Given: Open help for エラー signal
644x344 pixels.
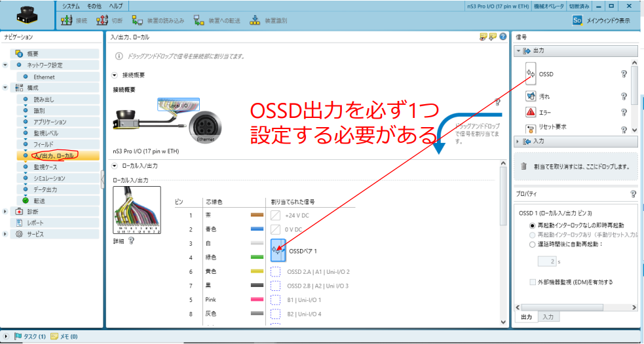Looking at the screenshot, I should (x=624, y=112).
